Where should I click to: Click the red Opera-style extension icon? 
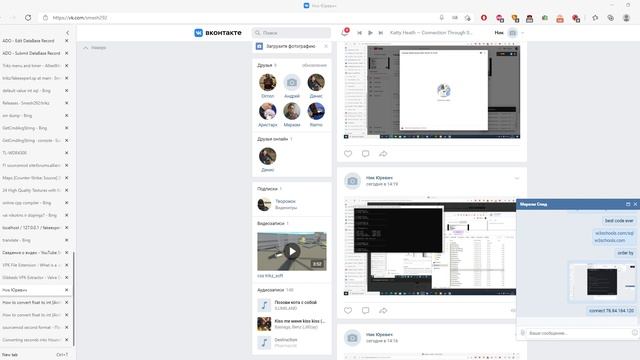tap(484, 18)
